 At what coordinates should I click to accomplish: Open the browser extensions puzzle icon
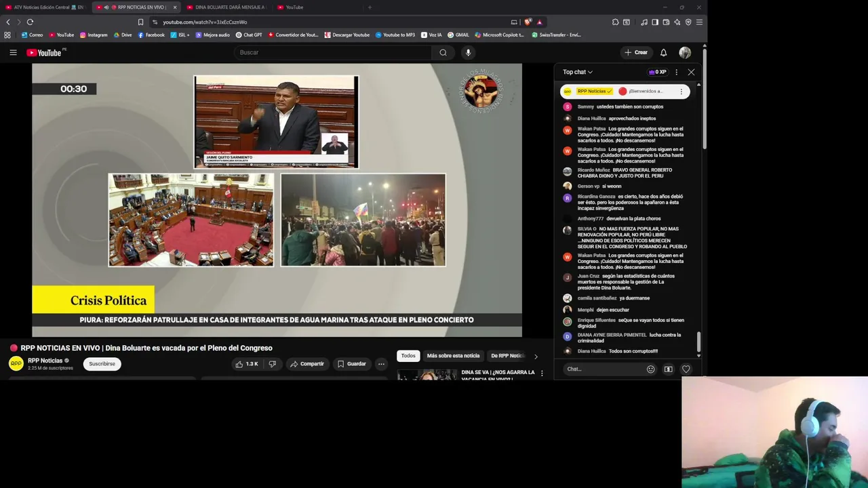[615, 22]
